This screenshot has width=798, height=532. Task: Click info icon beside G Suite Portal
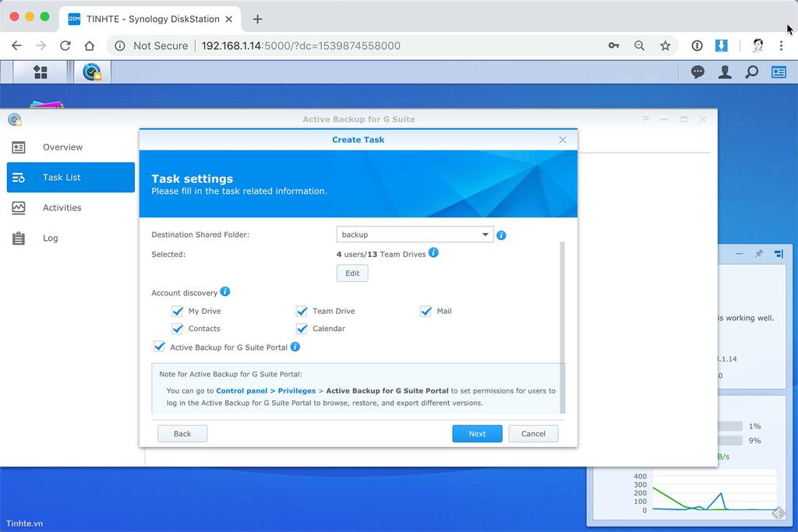(x=295, y=347)
